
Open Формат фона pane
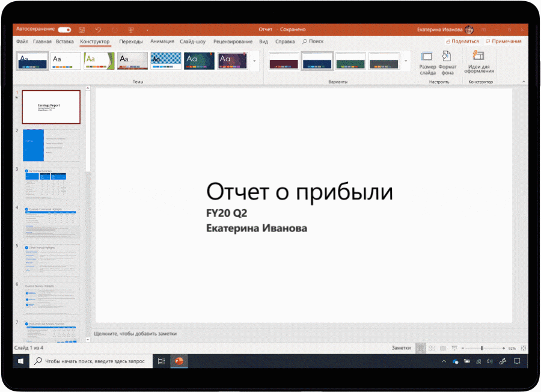(447, 63)
